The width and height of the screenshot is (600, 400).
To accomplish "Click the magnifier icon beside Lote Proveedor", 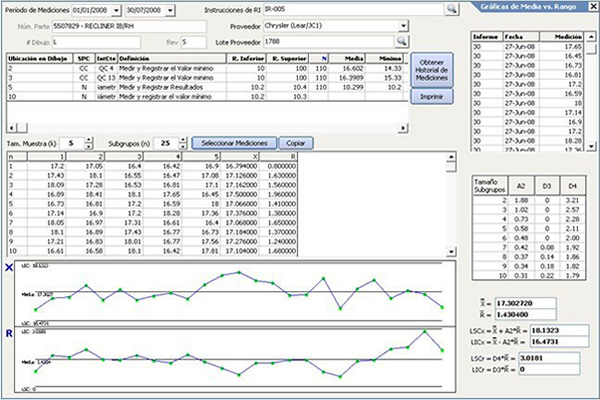I will 402,41.
